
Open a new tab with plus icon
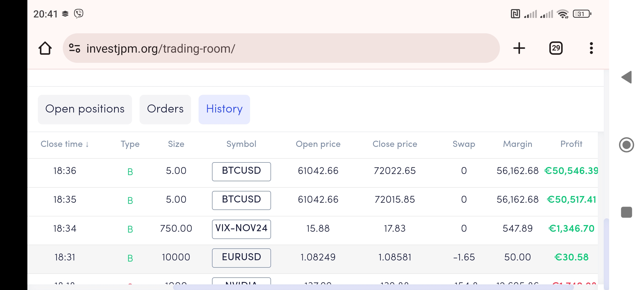click(519, 48)
